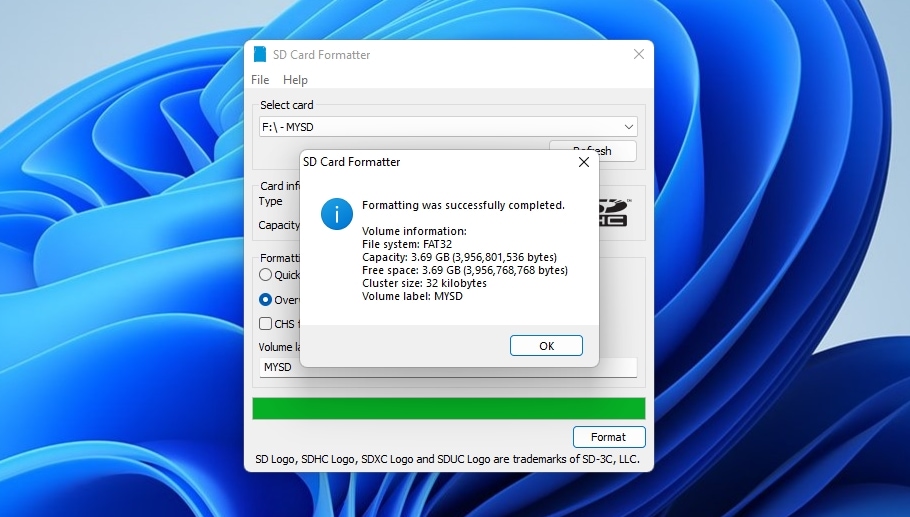Click the 'Free space: 3.69 GB' line
This screenshot has width=910, height=517.
[x=465, y=270]
